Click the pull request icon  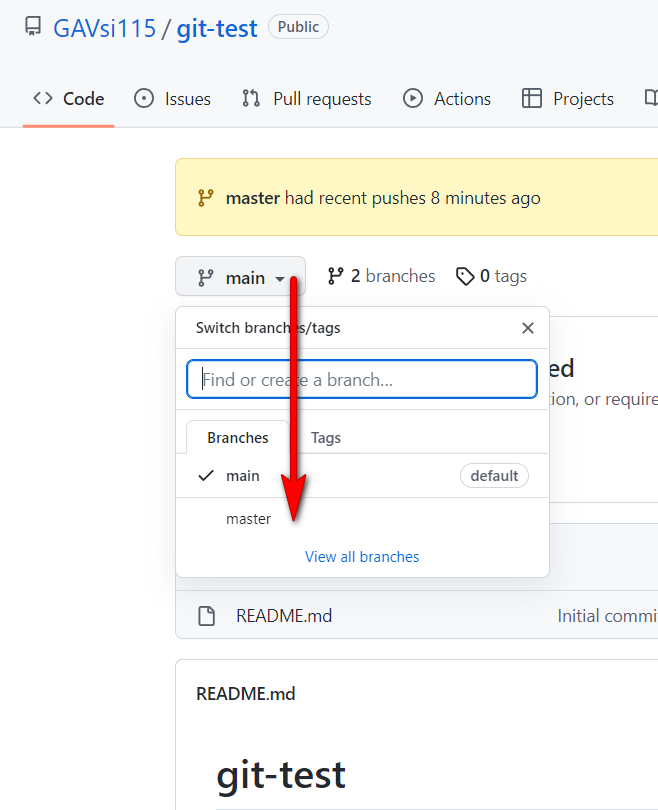pyautogui.click(x=251, y=98)
